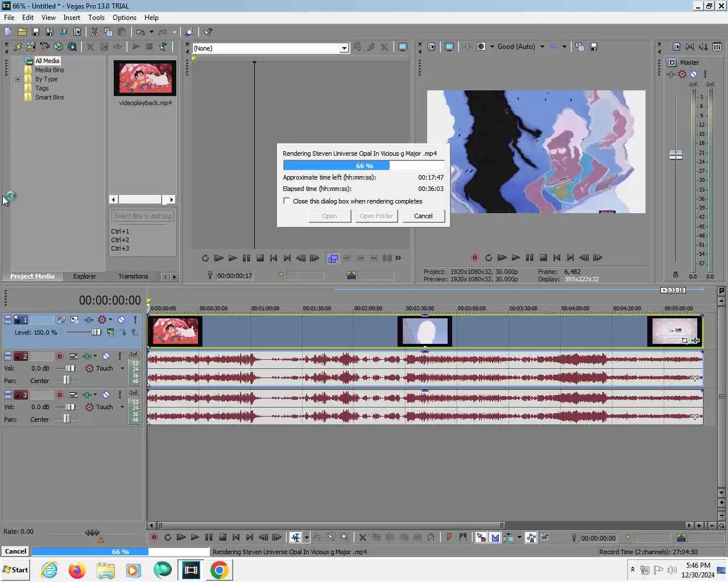Click the Windows Start button

(x=15, y=570)
